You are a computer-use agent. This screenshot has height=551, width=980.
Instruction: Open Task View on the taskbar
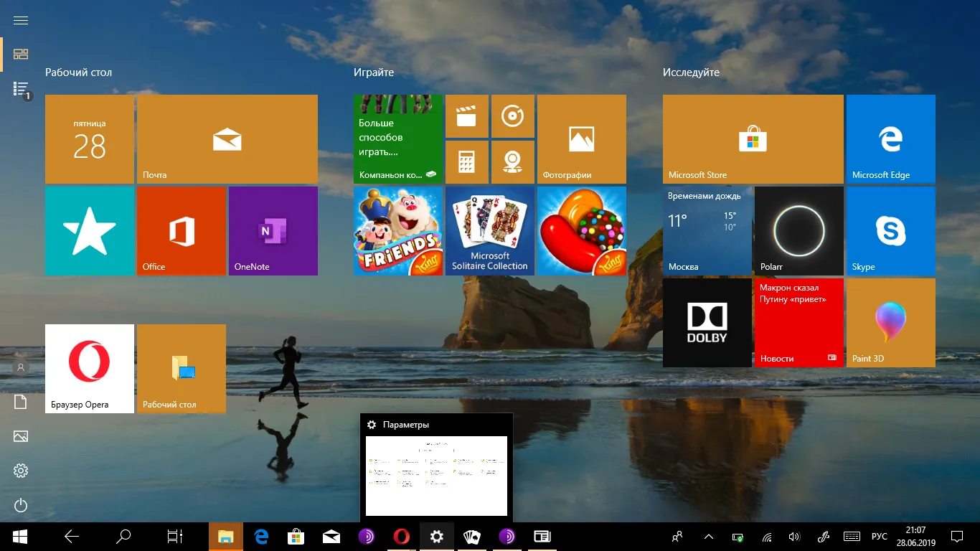pyautogui.click(x=175, y=537)
